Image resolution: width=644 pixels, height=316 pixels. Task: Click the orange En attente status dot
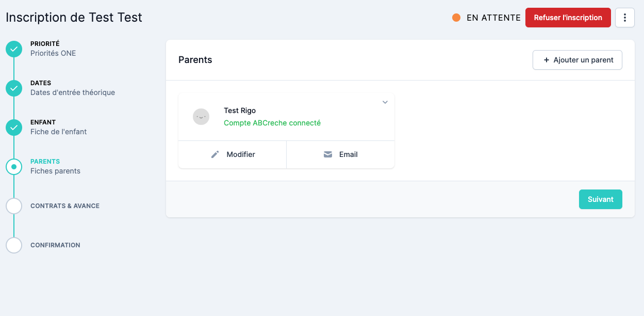pyautogui.click(x=456, y=18)
